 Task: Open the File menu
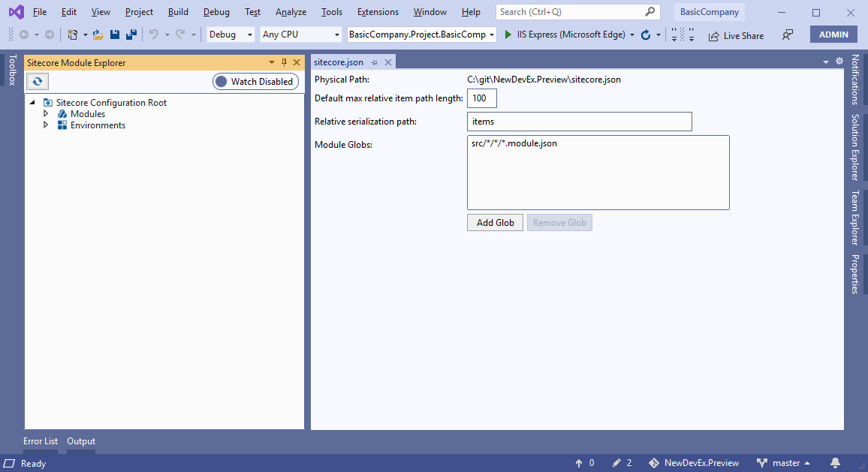pyautogui.click(x=39, y=11)
